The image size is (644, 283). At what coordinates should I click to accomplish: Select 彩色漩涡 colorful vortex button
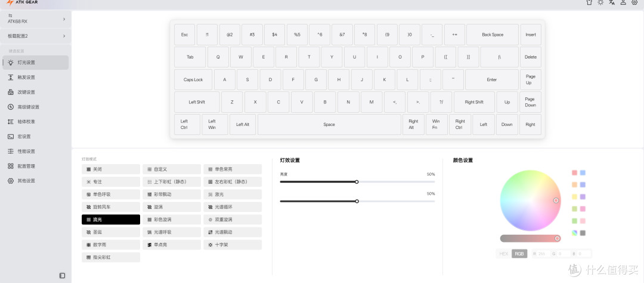coord(172,220)
